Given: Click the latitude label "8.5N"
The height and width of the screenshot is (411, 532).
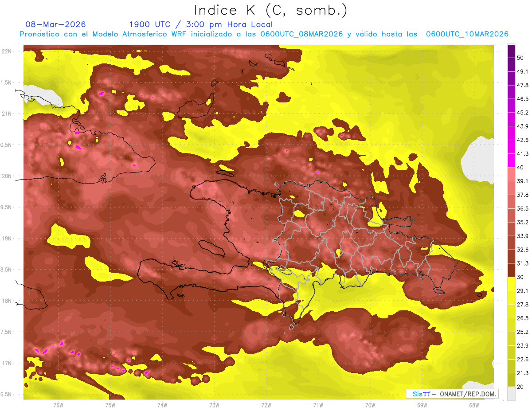Looking at the screenshot, I should 6,270.
